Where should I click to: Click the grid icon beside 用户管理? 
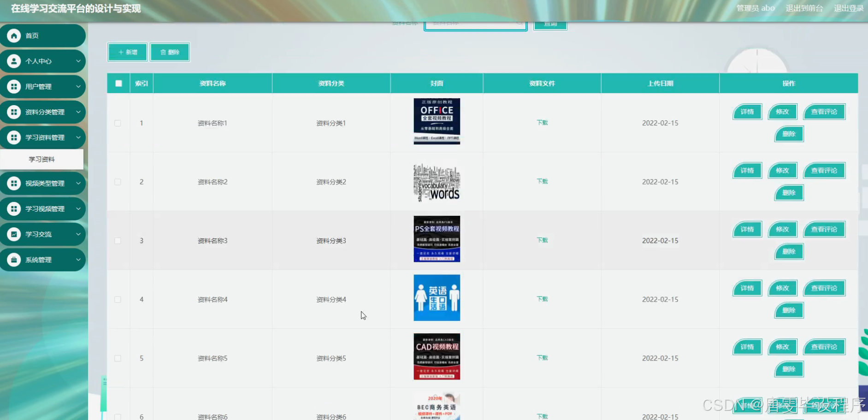point(14,86)
